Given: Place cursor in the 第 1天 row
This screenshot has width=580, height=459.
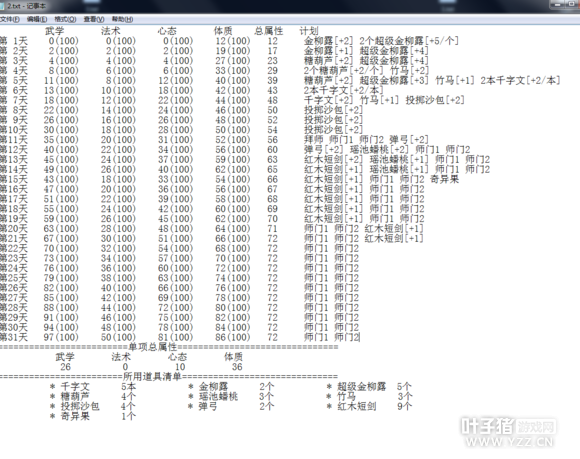Looking at the screenshot, I should (229, 41).
